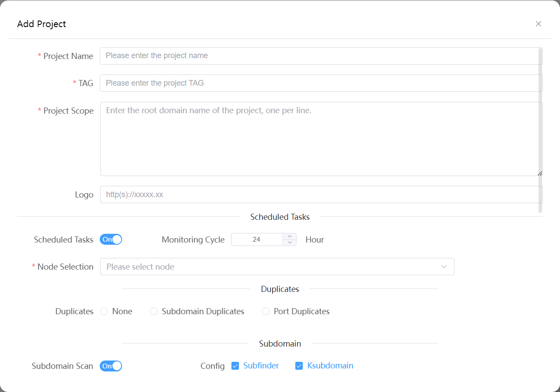Click the Ksubdomain label text
This screenshot has height=392, width=560.
pos(330,366)
